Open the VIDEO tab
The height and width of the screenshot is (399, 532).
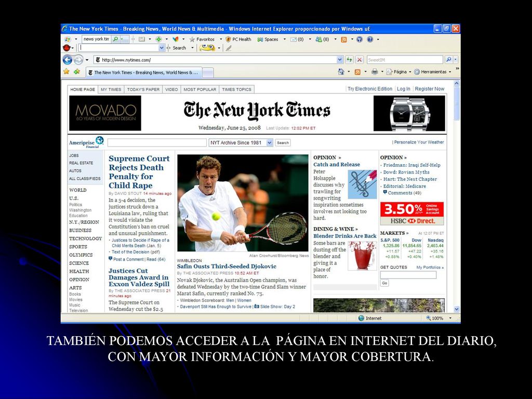point(171,89)
